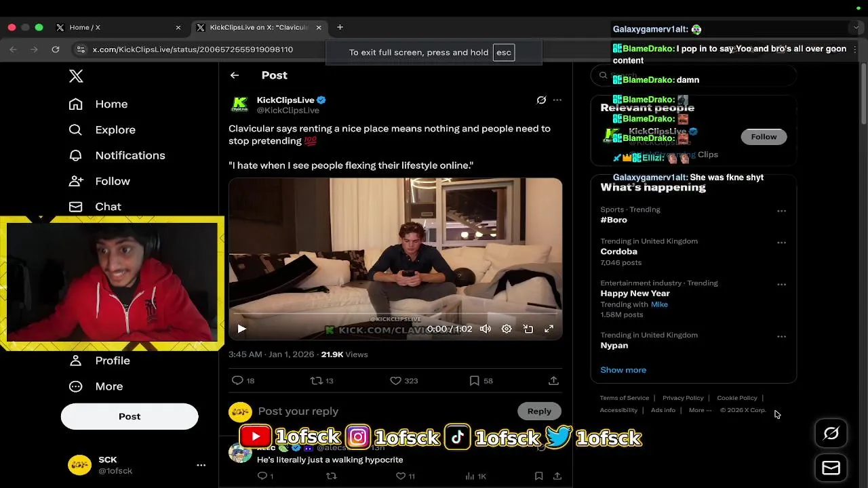Open Chat in the left sidebar
The height and width of the screenshot is (488, 868).
[95, 207]
